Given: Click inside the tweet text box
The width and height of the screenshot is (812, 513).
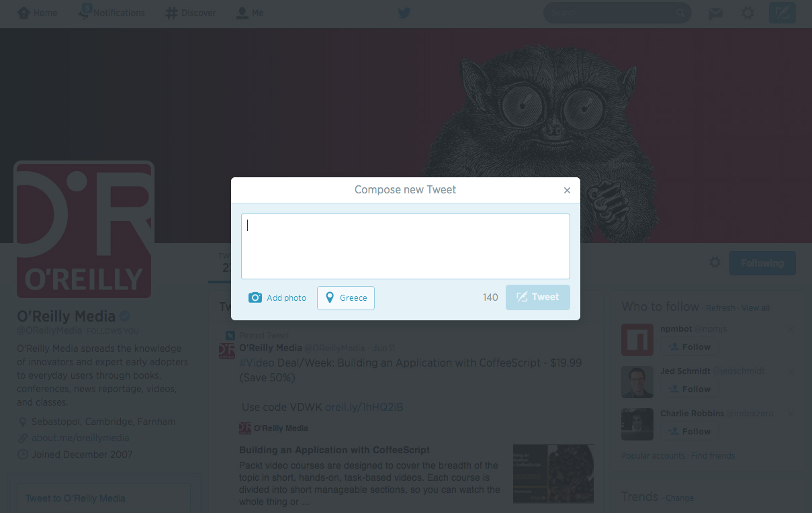Looking at the screenshot, I should tap(406, 246).
